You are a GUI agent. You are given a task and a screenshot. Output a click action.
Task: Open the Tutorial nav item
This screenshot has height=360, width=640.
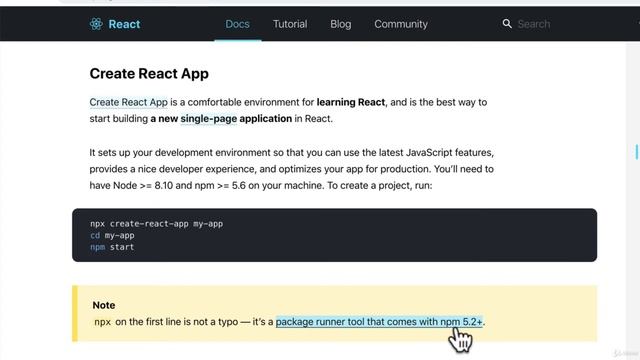click(290, 24)
